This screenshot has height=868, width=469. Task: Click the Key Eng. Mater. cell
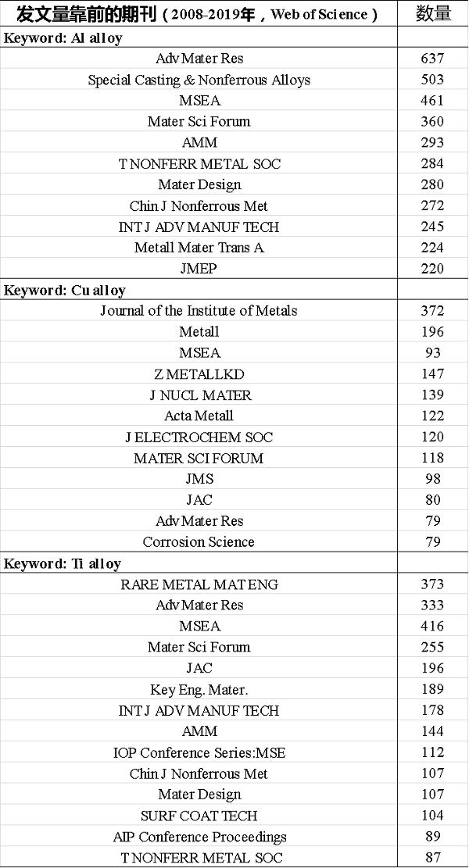[x=199, y=690]
